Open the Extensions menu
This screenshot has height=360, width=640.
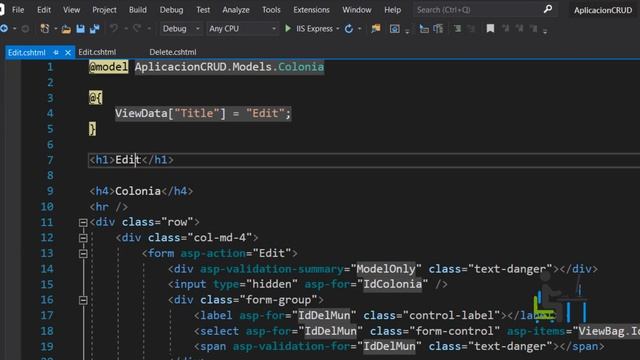tap(311, 9)
